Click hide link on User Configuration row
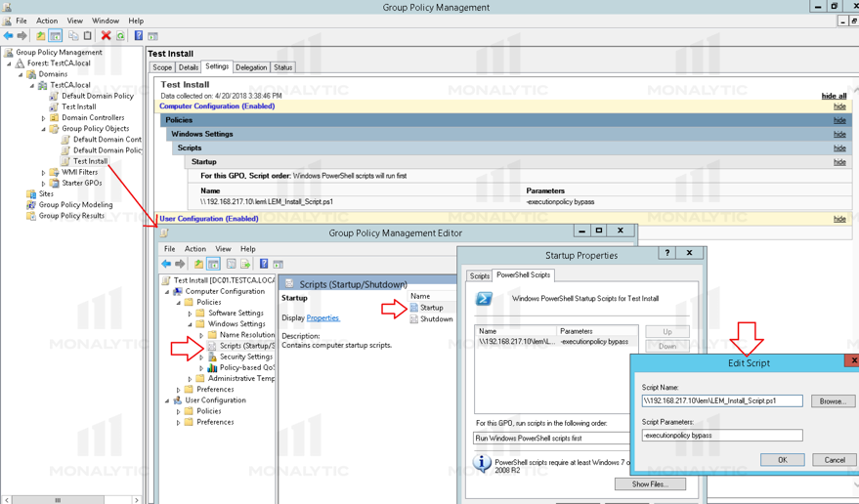 (x=839, y=219)
